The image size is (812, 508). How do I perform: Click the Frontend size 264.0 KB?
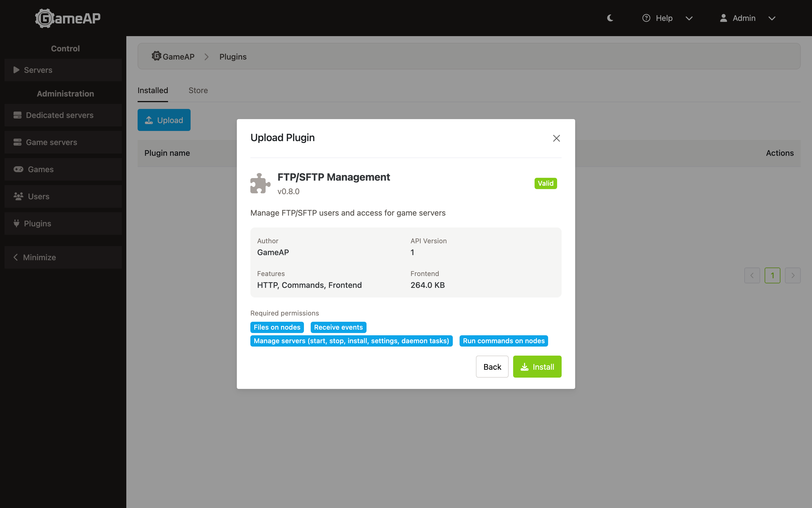[x=427, y=285]
